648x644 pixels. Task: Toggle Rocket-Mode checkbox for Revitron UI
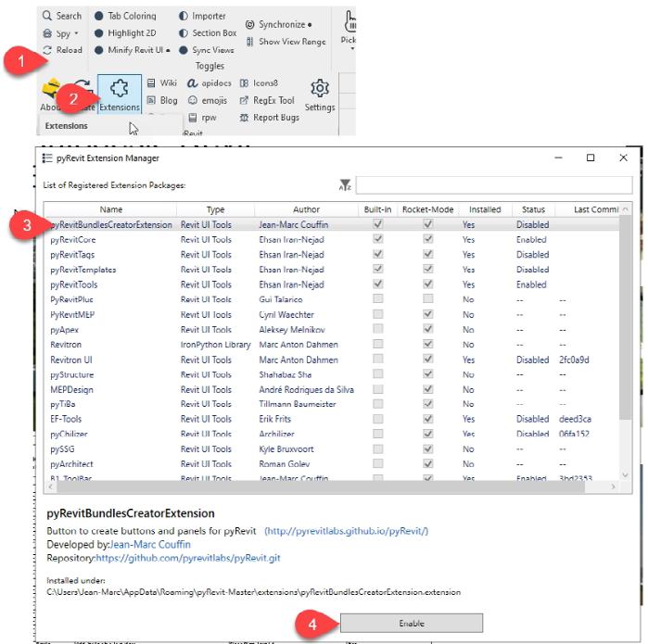pos(428,359)
